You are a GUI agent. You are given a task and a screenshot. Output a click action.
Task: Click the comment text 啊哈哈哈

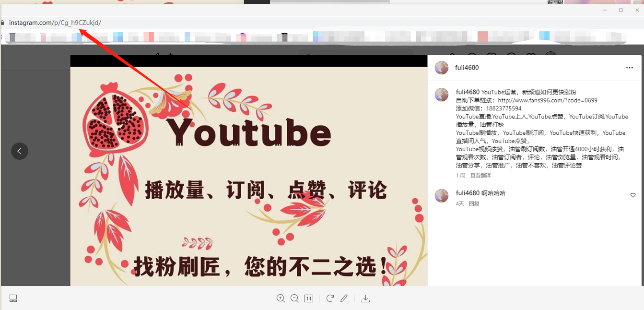[493, 193]
